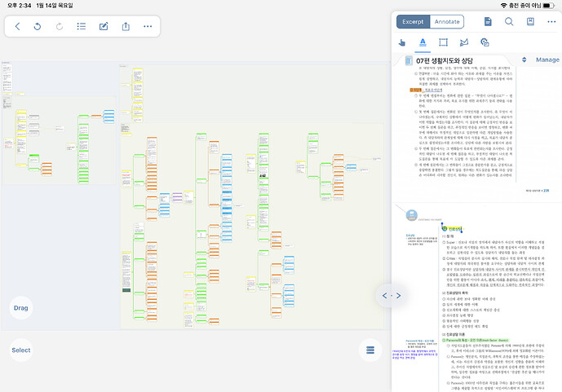Select the hand pointer tool
The height and width of the screenshot is (392, 562).
point(402,42)
